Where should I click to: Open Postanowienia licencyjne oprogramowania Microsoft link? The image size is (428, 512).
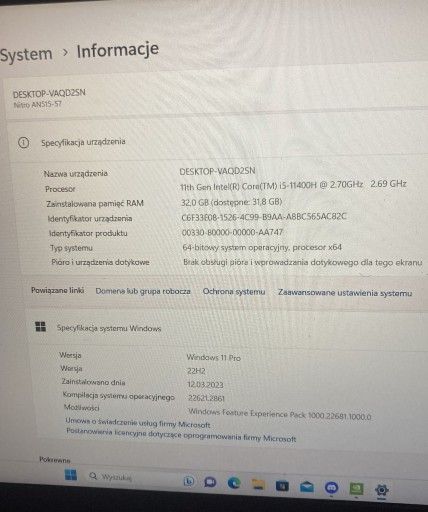[181, 435]
